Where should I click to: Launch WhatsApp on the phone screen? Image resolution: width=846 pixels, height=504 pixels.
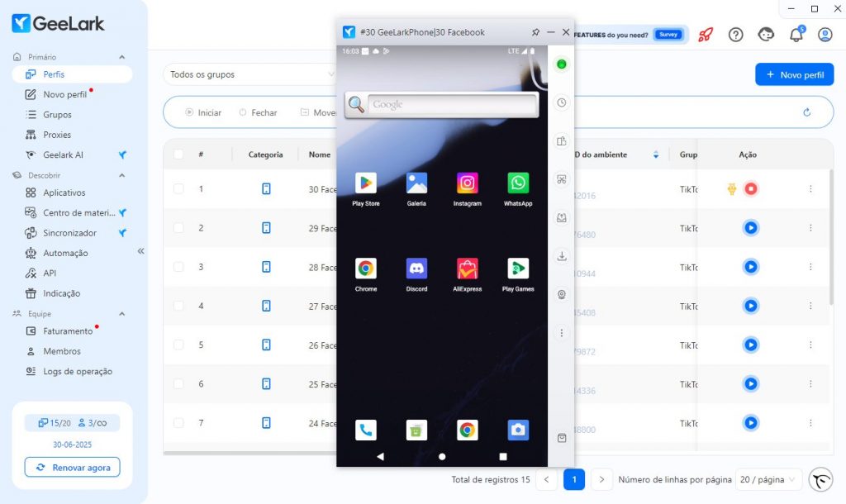(x=518, y=183)
